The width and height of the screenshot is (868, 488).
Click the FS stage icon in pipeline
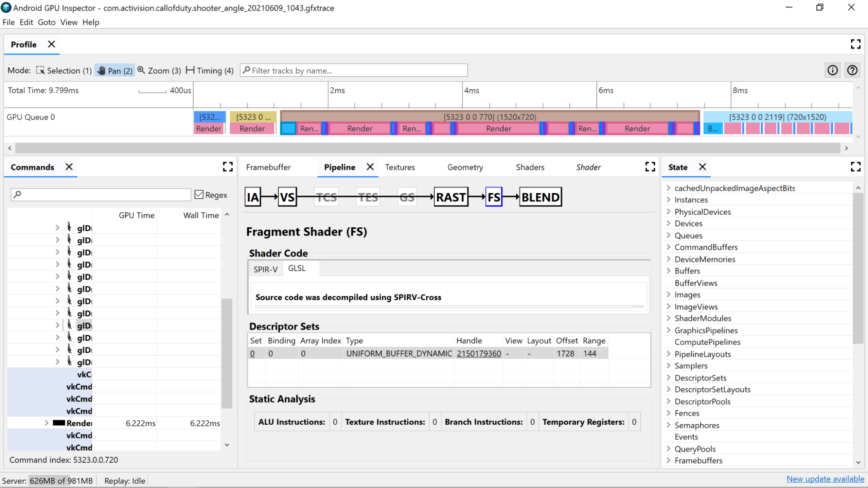pos(494,197)
